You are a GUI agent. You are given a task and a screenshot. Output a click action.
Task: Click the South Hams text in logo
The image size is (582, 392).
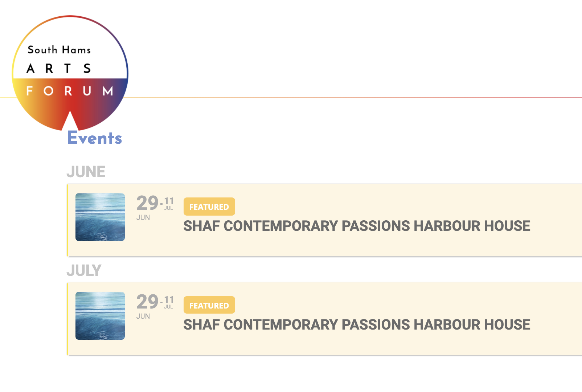[59, 50]
